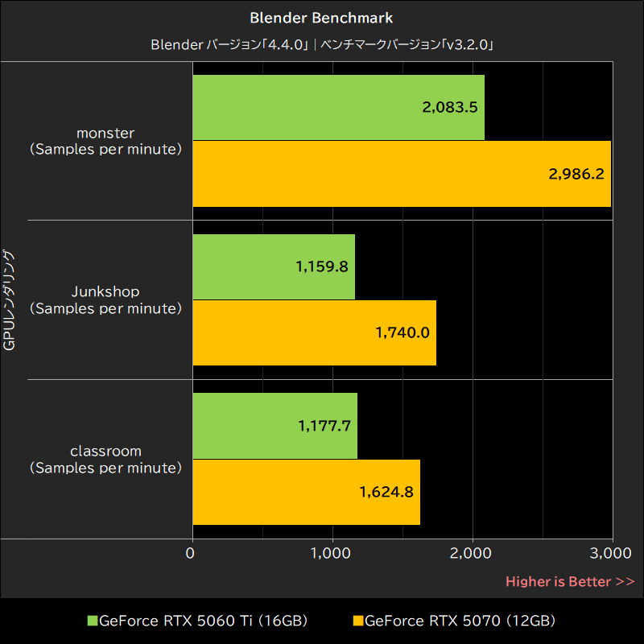This screenshot has height=644, width=644.
Task: Click the Blender Benchmark title
Action: pyautogui.click(x=322, y=17)
